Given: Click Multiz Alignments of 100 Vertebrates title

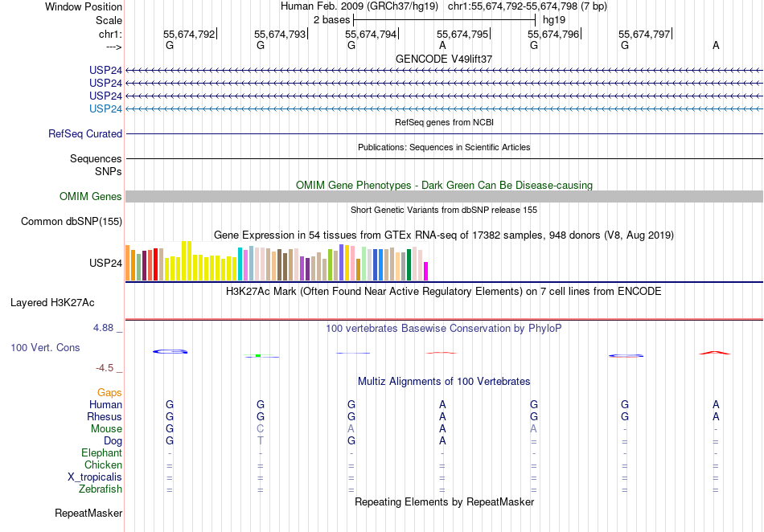Looking at the screenshot, I should point(444,381).
